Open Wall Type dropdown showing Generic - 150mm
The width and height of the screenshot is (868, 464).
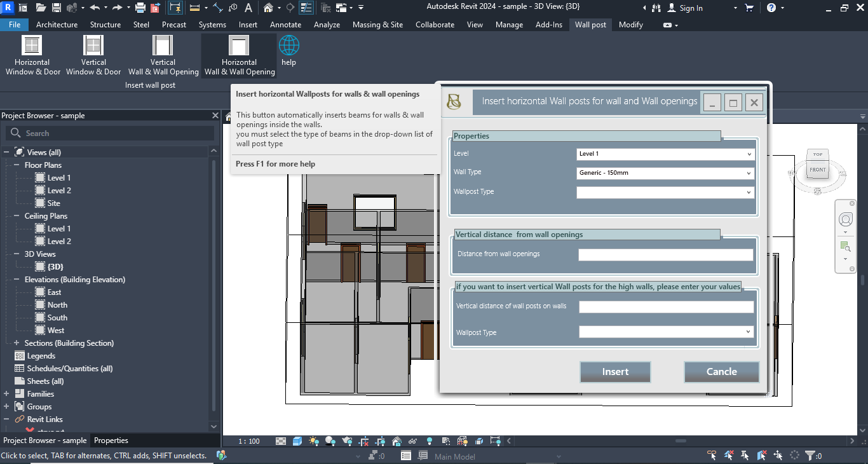click(x=665, y=173)
